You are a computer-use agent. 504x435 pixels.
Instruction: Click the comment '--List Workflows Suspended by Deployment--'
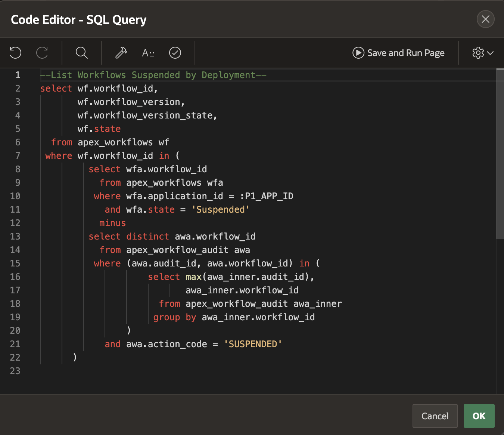coord(153,75)
